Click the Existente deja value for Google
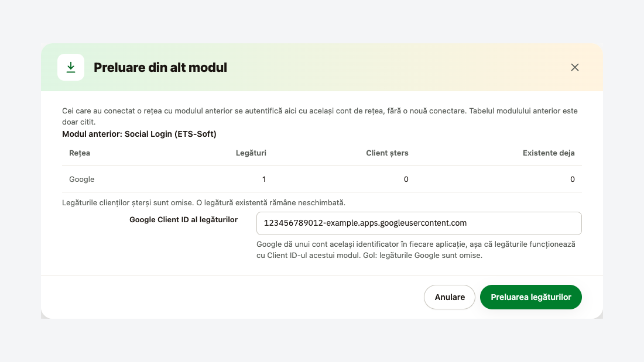644x362 pixels. [x=572, y=180]
